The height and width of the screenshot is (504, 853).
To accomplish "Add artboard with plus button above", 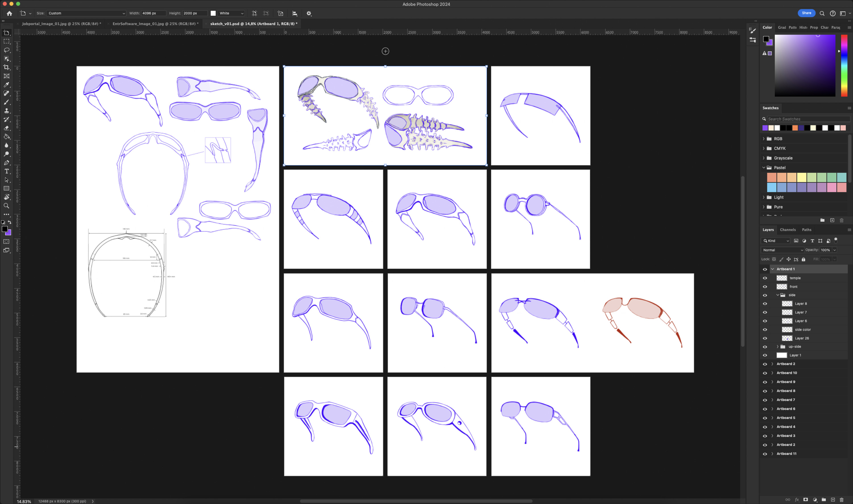I will (x=385, y=51).
